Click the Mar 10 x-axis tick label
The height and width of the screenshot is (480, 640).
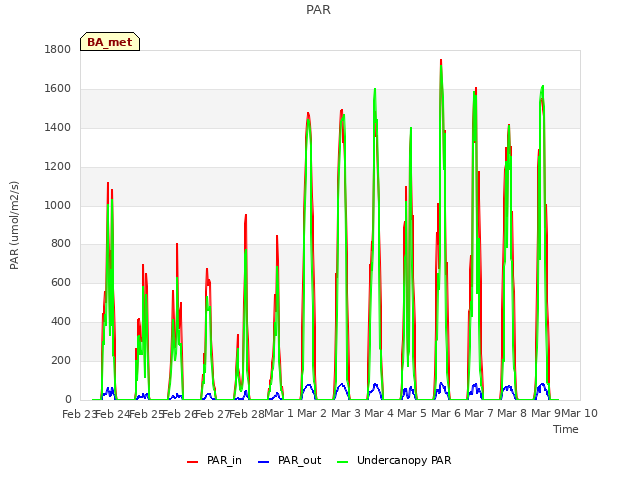point(580,413)
